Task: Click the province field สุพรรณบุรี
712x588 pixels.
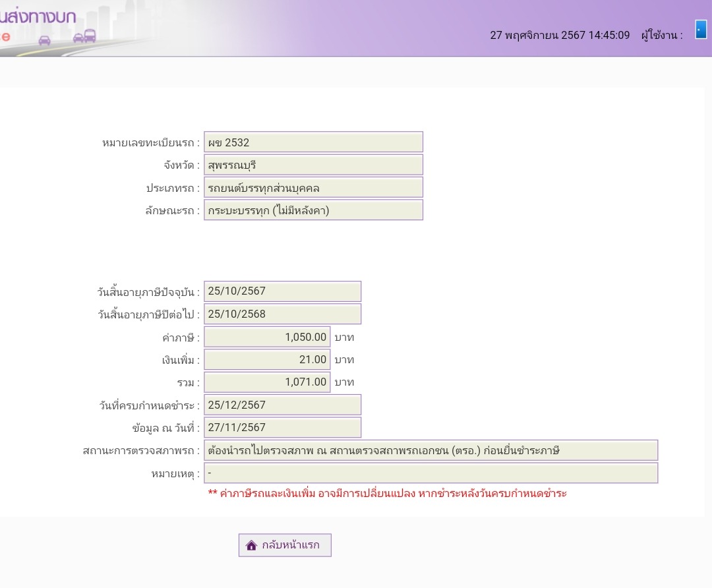Action: coord(313,165)
